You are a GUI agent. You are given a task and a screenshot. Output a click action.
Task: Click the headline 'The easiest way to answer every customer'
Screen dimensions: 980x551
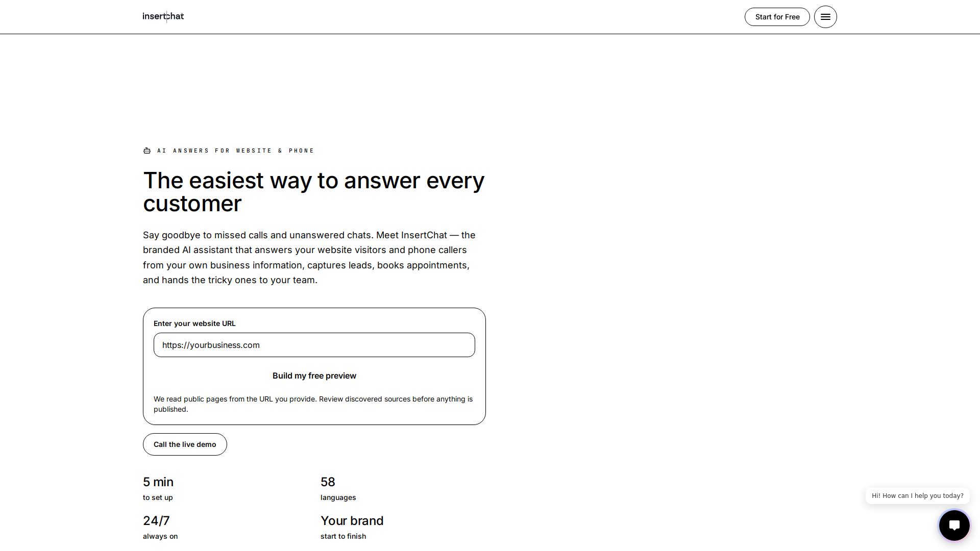(x=314, y=192)
